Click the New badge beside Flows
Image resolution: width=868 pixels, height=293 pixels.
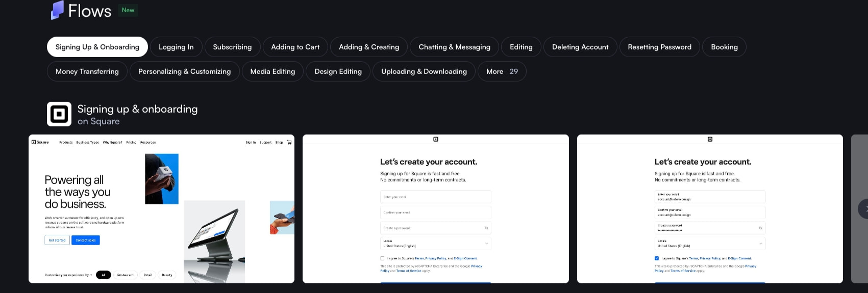(x=128, y=10)
